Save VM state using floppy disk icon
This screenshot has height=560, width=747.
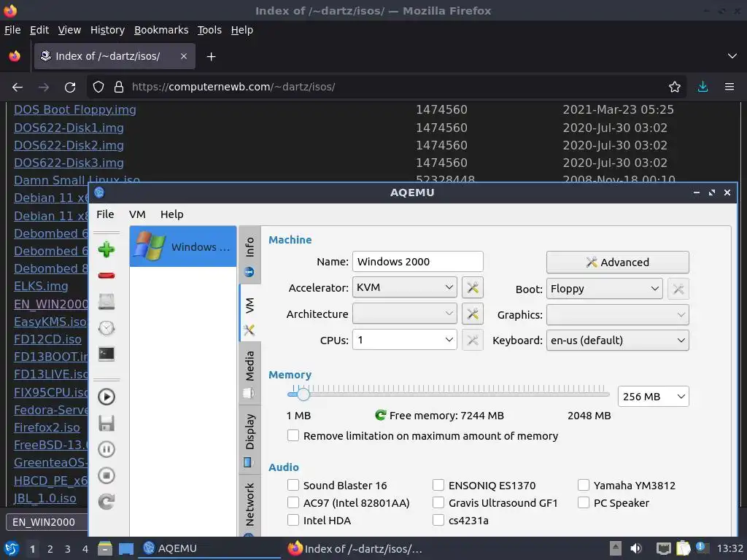(107, 424)
